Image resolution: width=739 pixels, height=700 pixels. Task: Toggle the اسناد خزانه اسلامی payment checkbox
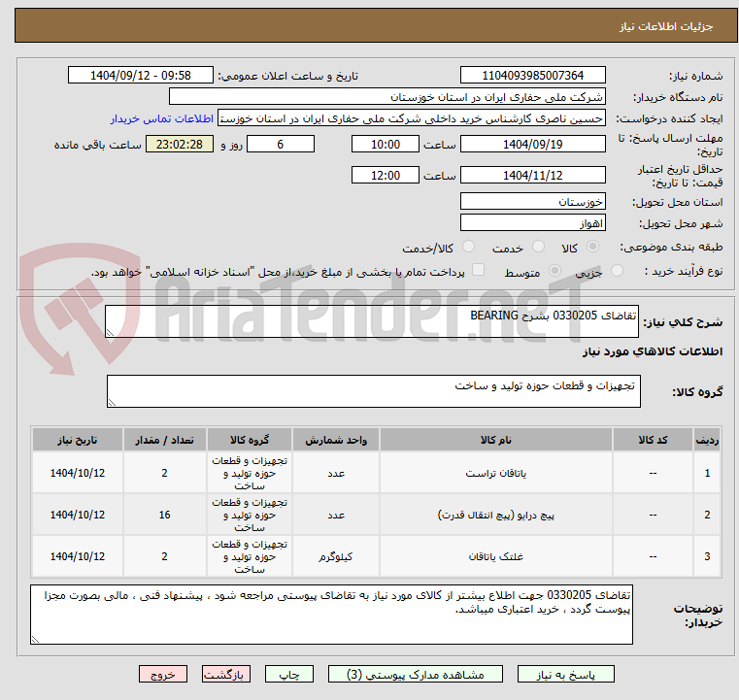click(x=479, y=270)
